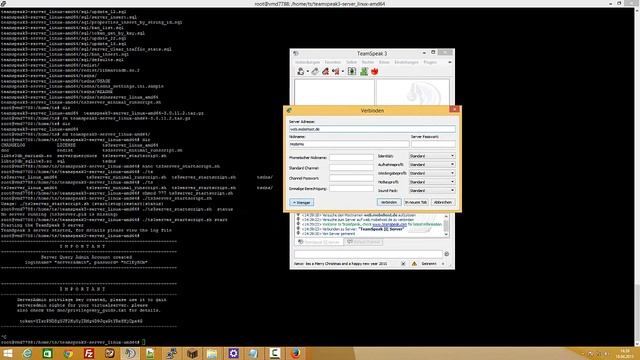The image size is (640, 360).
Task: Click the TeamSpeak chat log scrollbar
Action: point(446,225)
